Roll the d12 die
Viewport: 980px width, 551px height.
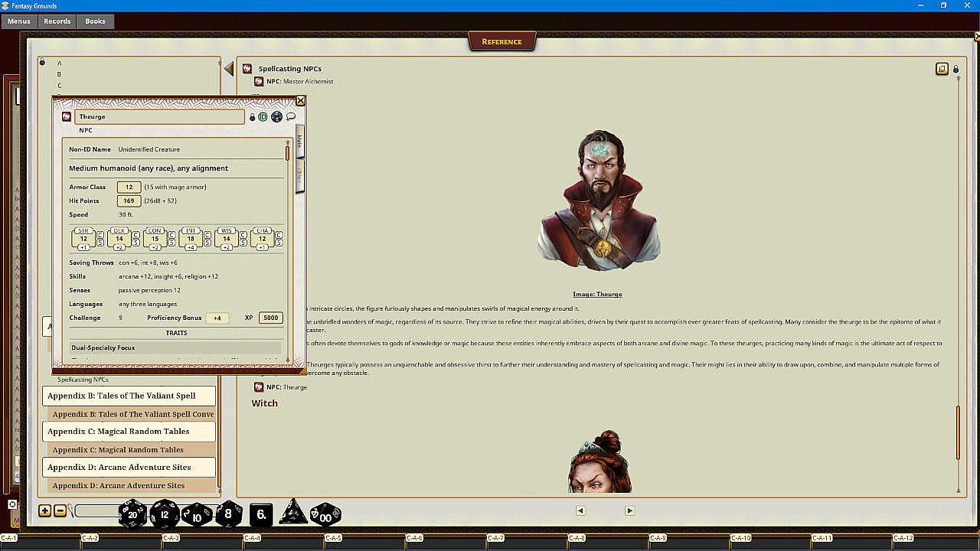pos(164,514)
